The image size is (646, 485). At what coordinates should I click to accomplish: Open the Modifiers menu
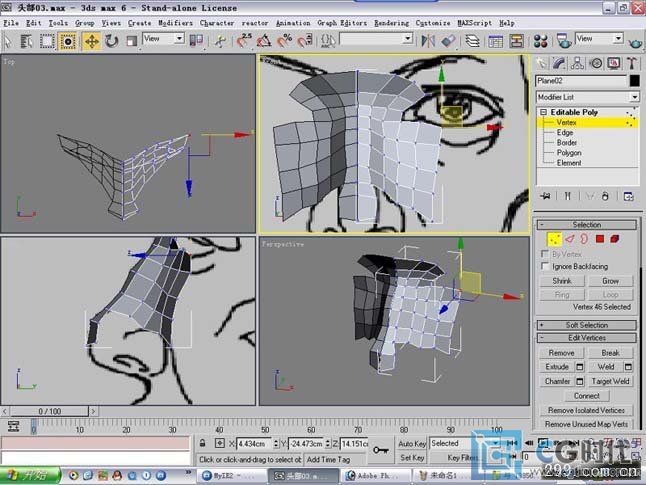pos(176,23)
